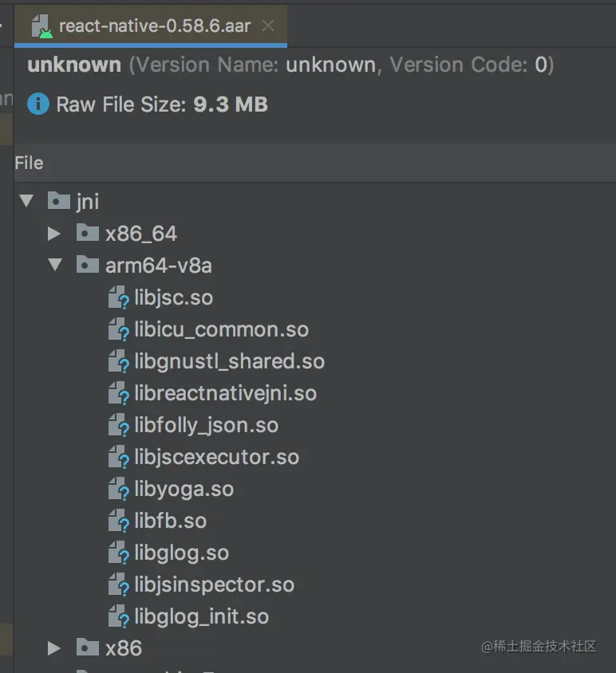Click the AAR file icon in tab
616x673 pixels.
pyautogui.click(x=41, y=26)
